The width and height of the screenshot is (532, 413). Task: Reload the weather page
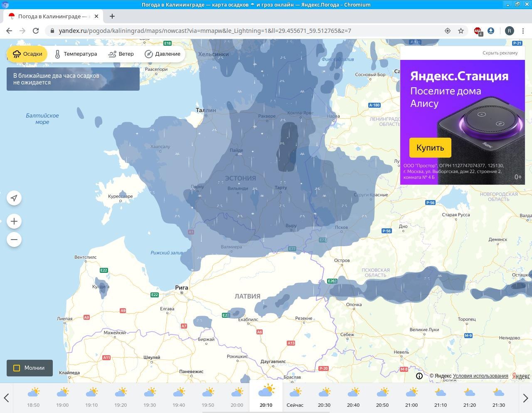click(x=36, y=31)
